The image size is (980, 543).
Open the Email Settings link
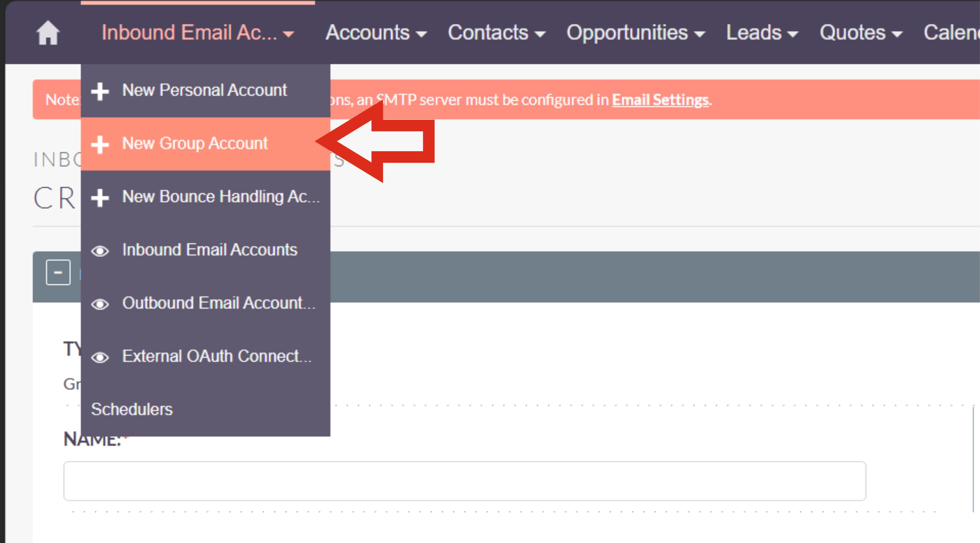coord(660,100)
